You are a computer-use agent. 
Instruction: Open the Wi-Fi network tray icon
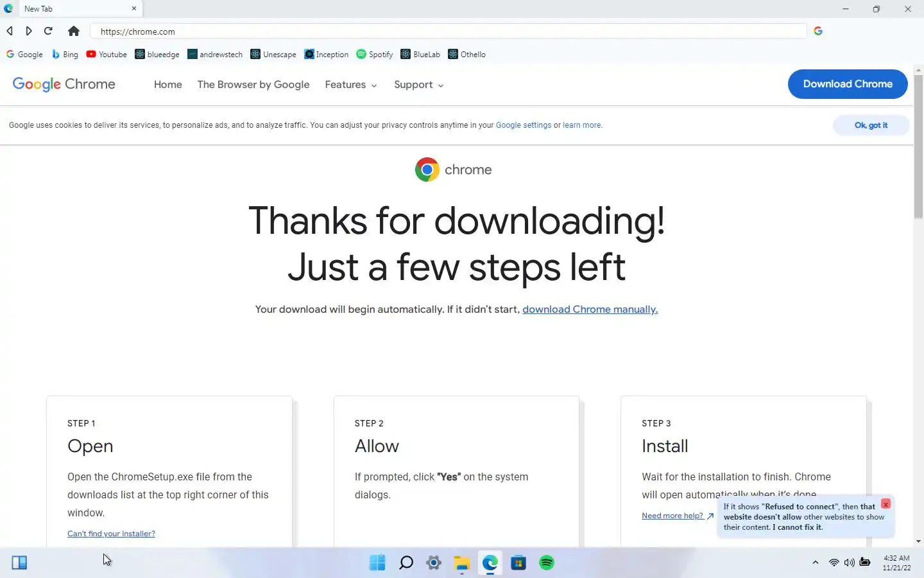click(834, 563)
